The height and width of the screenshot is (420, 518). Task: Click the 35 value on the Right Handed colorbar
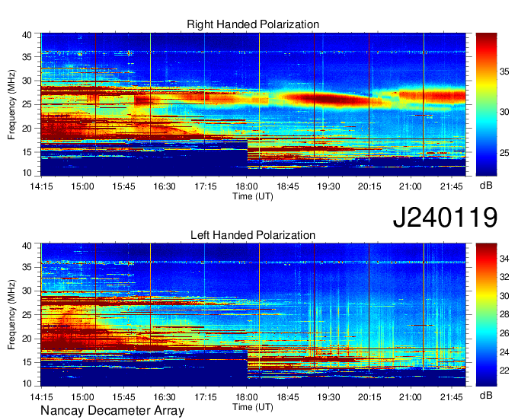pyautogui.click(x=504, y=72)
